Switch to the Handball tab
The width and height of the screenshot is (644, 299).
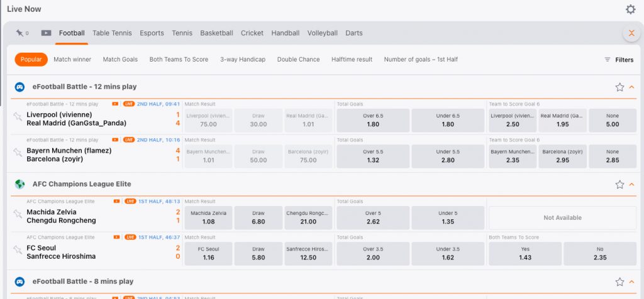(x=285, y=33)
